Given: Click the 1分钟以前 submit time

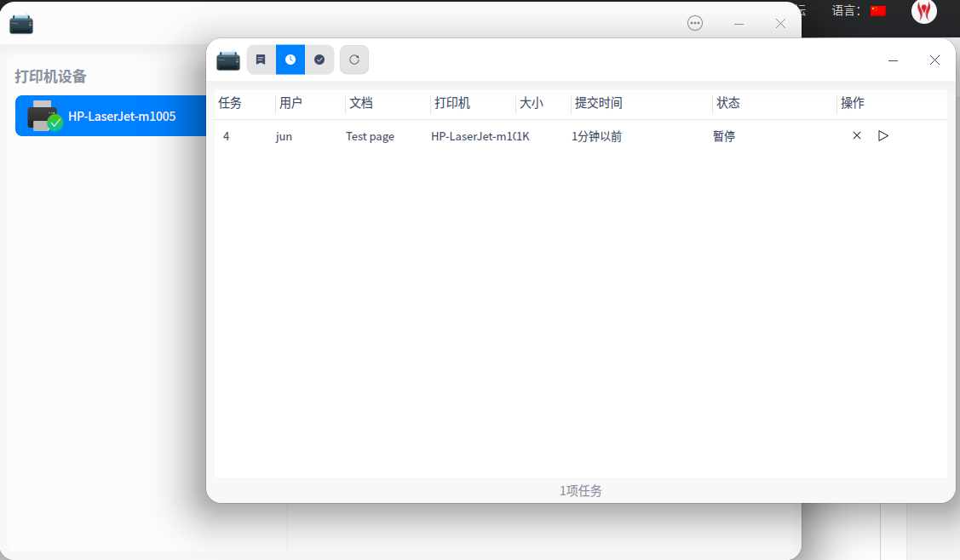Looking at the screenshot, I should [597, 136].
